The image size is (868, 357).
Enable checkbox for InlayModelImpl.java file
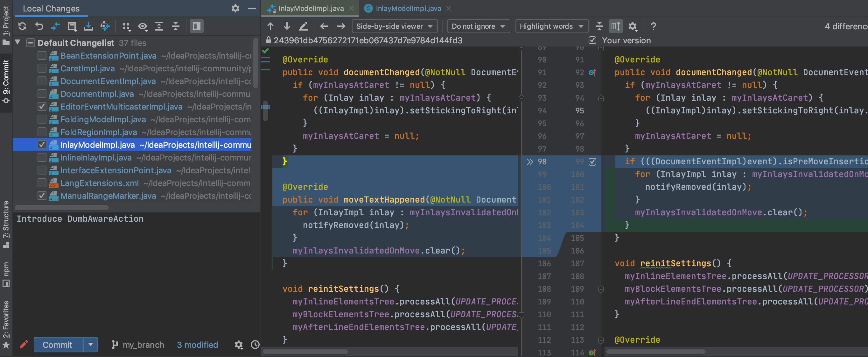pyautogui.click(x=42, y=145)
